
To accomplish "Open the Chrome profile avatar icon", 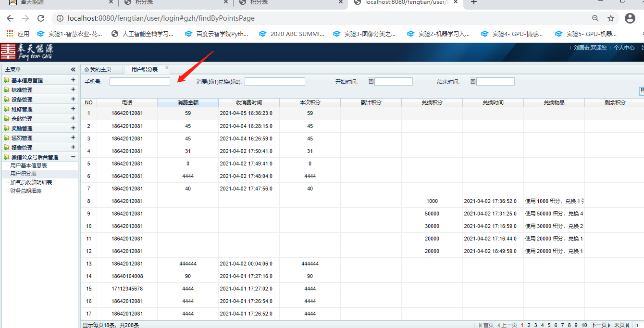I will tap(630, 18).
